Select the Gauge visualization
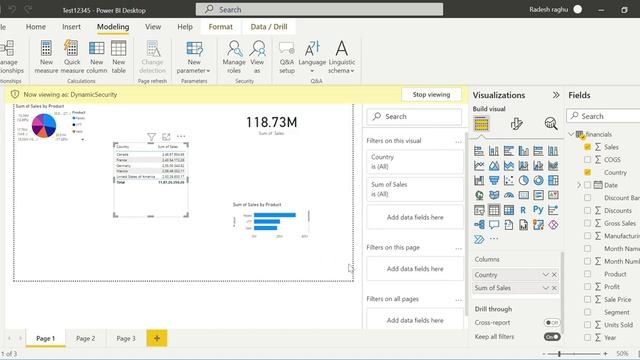 tap(509, 195)
